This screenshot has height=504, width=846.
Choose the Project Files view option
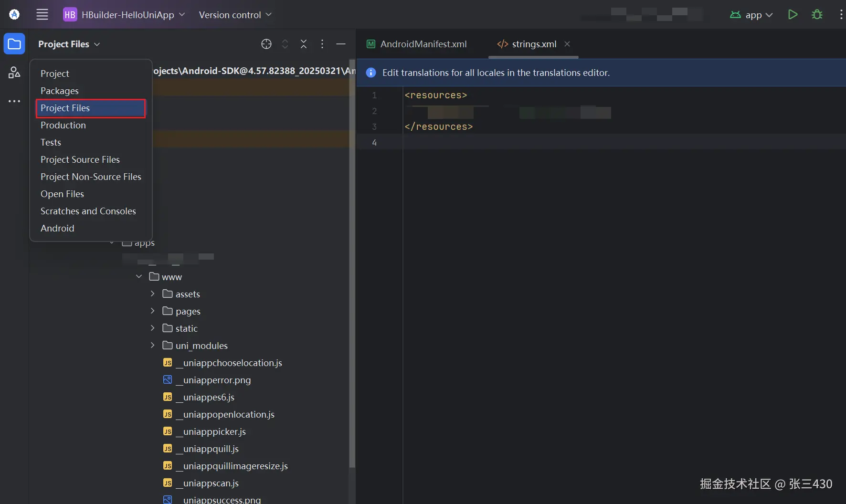[91, 108]
